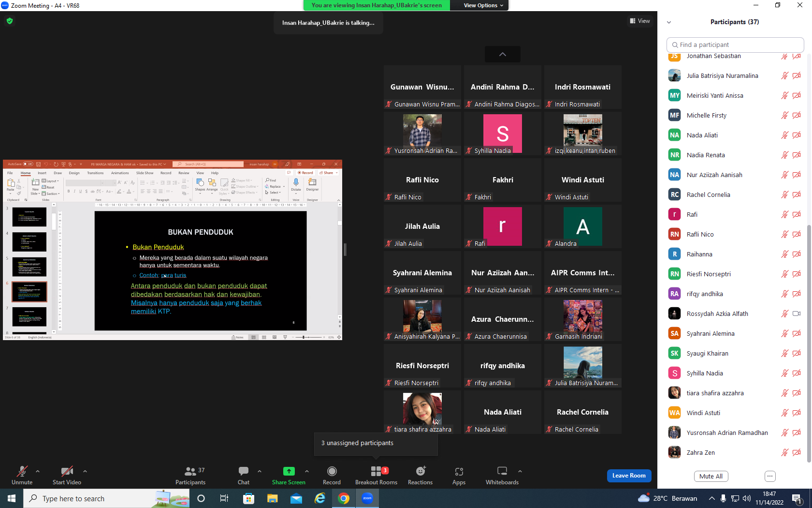The width and height of the screenshot is (812, 508).
Task: Expand the View Options dropdown
Action: tap(483, 5)
